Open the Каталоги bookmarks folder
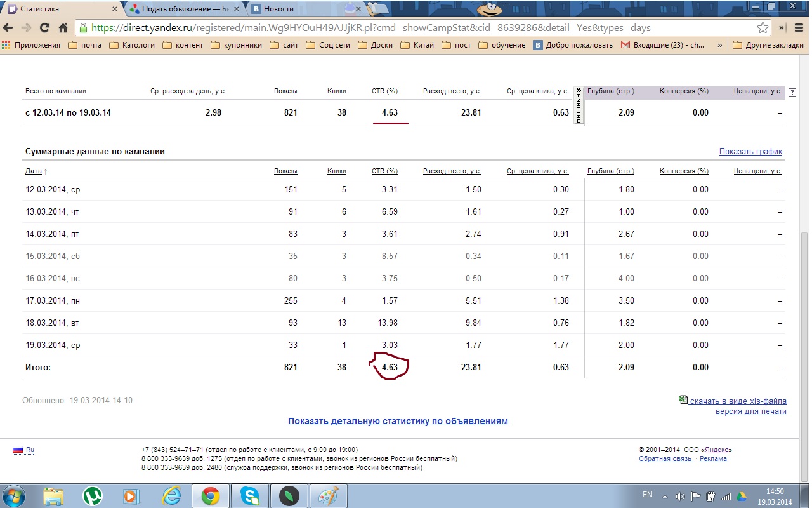The image size is (812, 508). [x=132, y=45]
